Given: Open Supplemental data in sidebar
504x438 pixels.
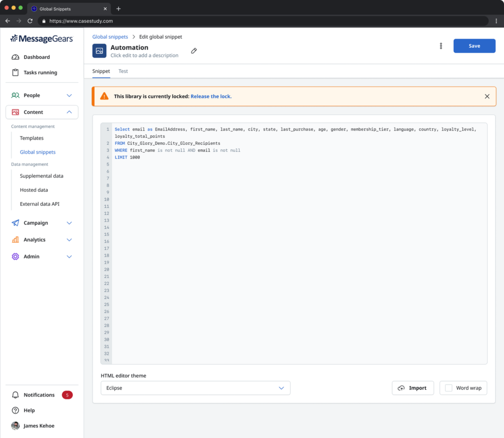Looking at the screenshot, I should coord(41,176).
